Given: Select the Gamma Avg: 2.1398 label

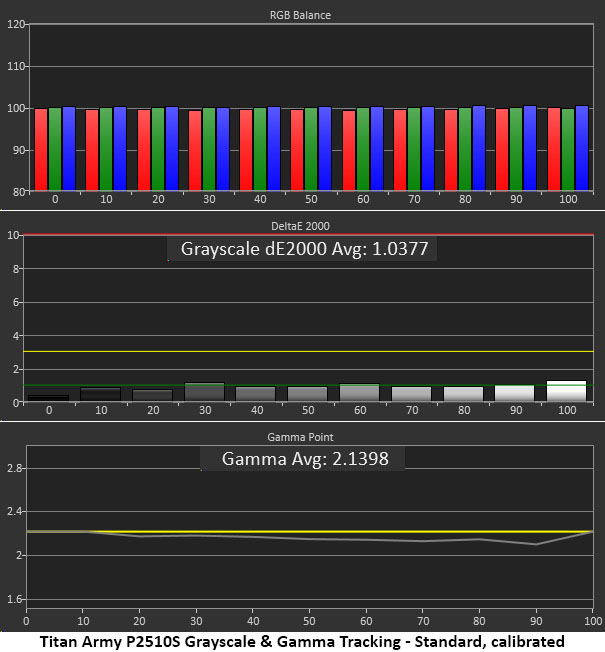Looking at the screenshot, I should point(305,459).
